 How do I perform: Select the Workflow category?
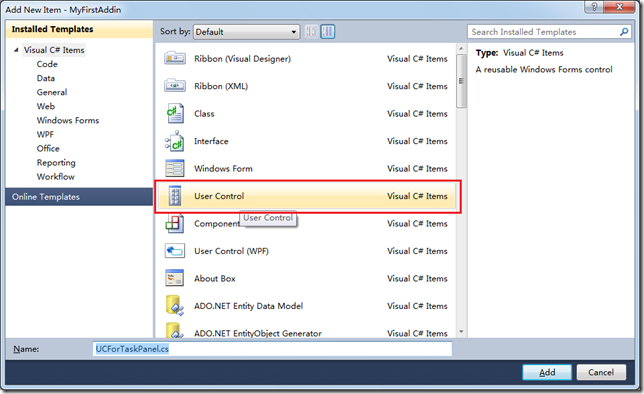[x=55, y=177]
